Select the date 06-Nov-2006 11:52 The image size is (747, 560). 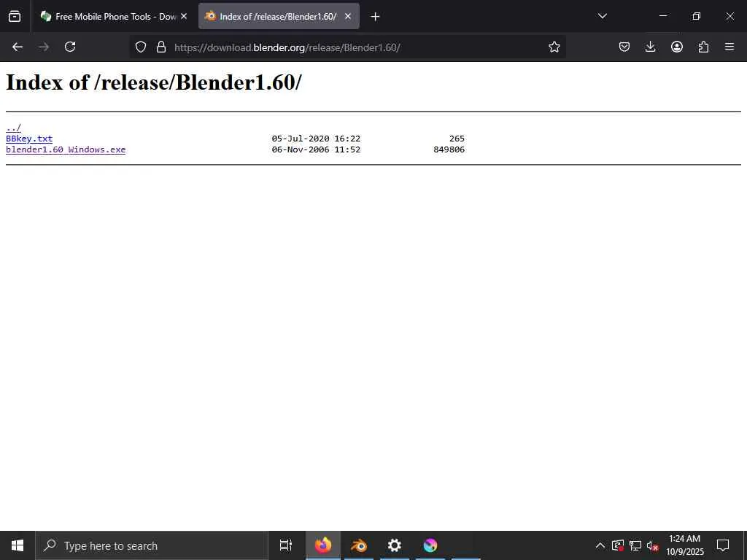pyautogui.click(x=316, y=149)
